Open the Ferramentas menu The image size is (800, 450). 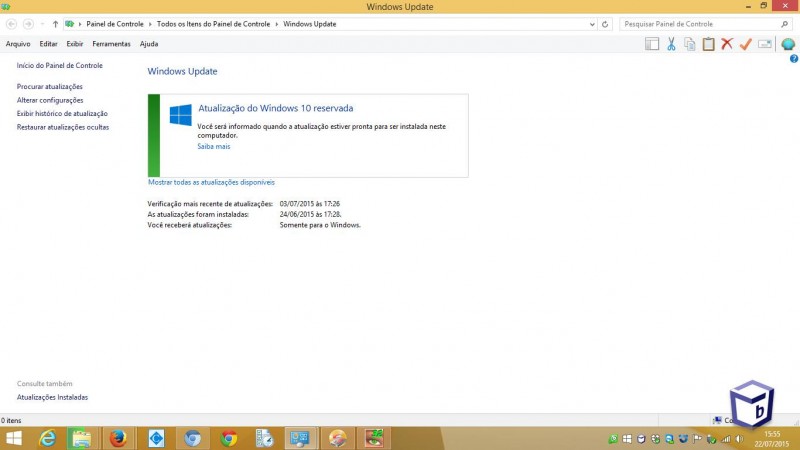pos(111,44)
